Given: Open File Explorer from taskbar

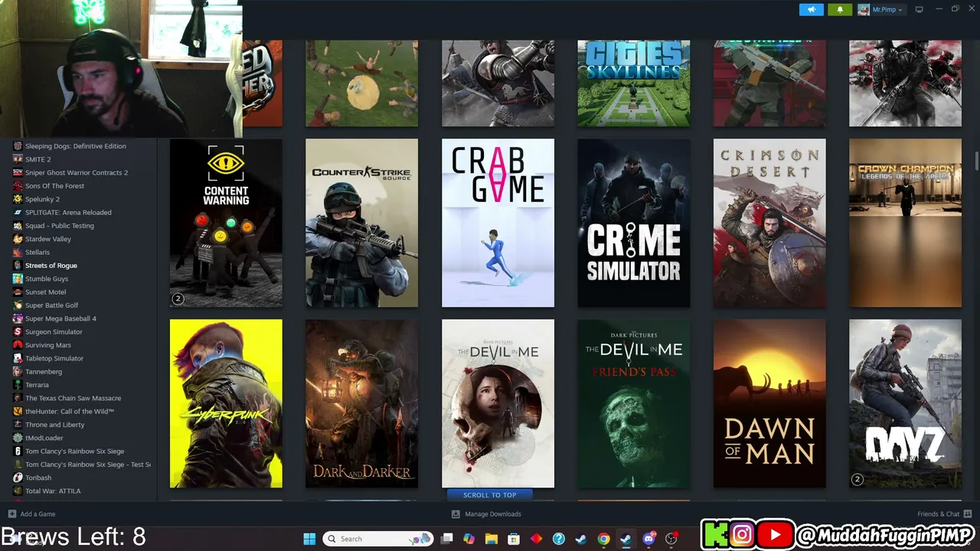Looking at the screenshot, I should pyautogui.click(x=492, y=539).
